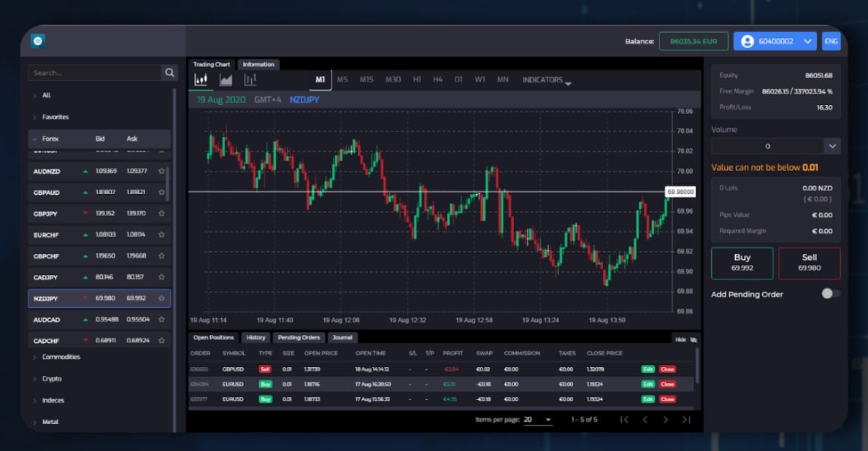This screenshot has height=451, width=868.
Task: Click inside the Search field
Action: [95, 73]
